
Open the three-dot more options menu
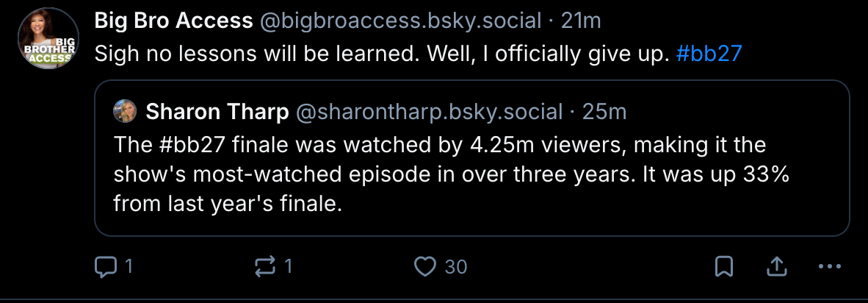pos(829,266)
